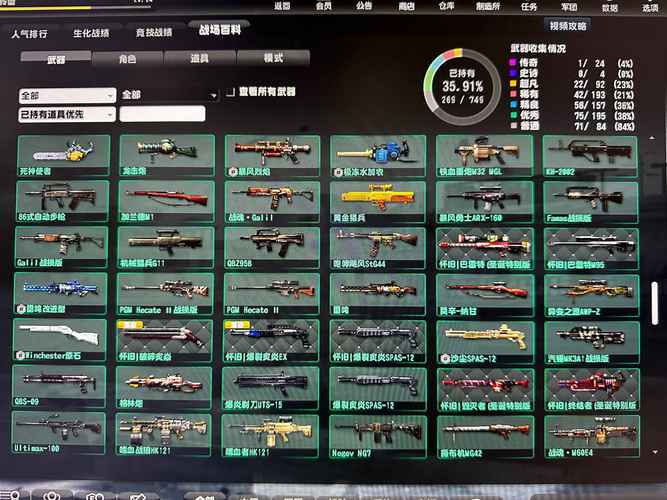Open the 角色 sub-tab
The image size is (667, 500).
pos(128,58)
